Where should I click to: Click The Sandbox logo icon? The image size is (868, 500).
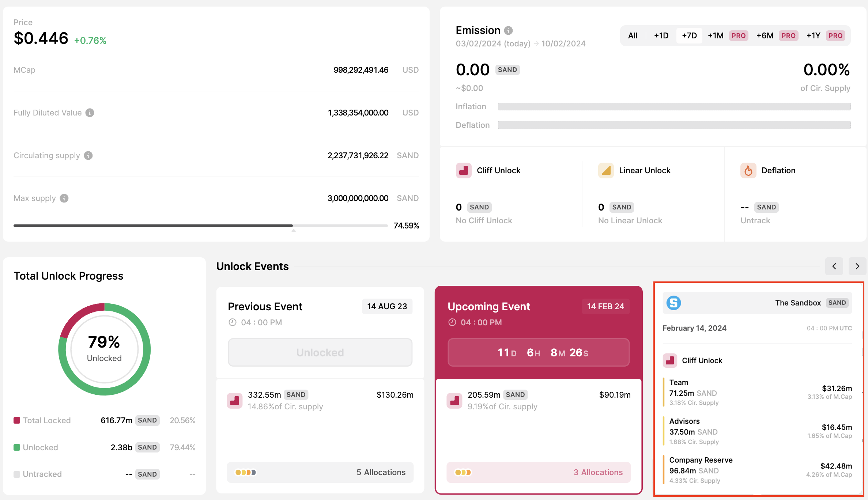673,303
